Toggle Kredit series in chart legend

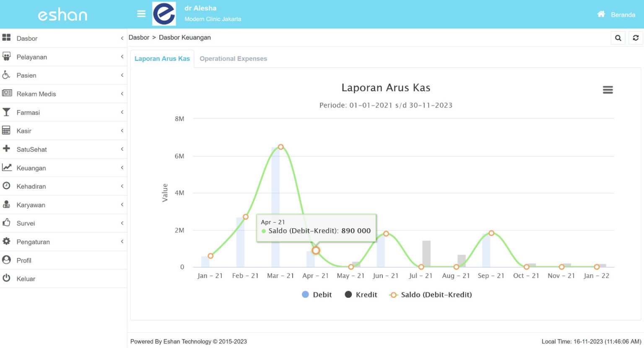click(x=361, y=295)
